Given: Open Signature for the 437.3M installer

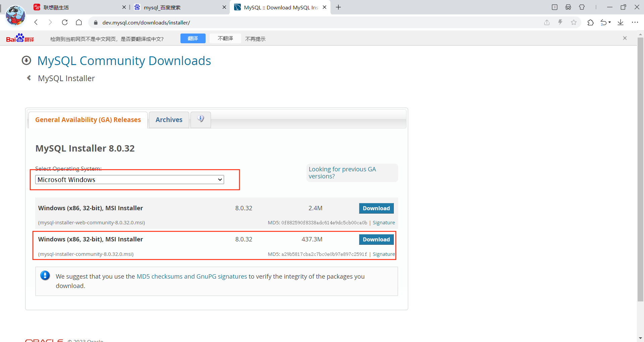Looking at the screenshot, I should pyautogui.click(x=384, y=254).
